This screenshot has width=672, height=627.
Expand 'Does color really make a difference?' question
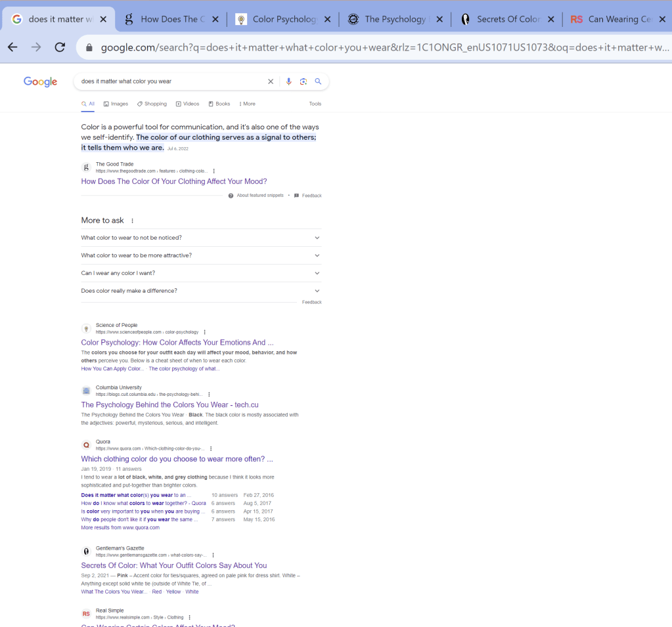317,291
